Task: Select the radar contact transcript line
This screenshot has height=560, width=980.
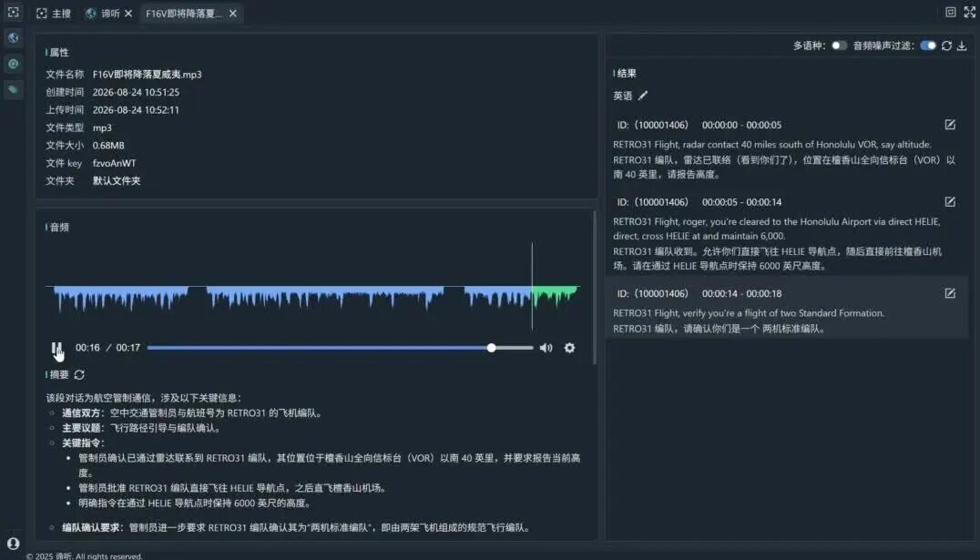Action: click(x=771, y=145)
